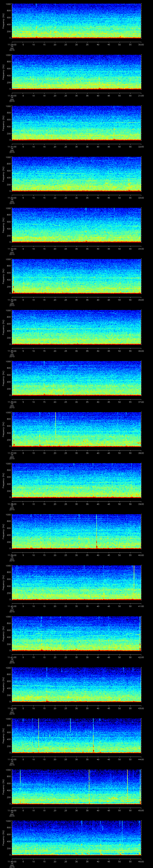This screenshot has height=868, width=153.
Task: Click the spectrogram panel starting at 11:31:00
Action: tap(77, 123)
